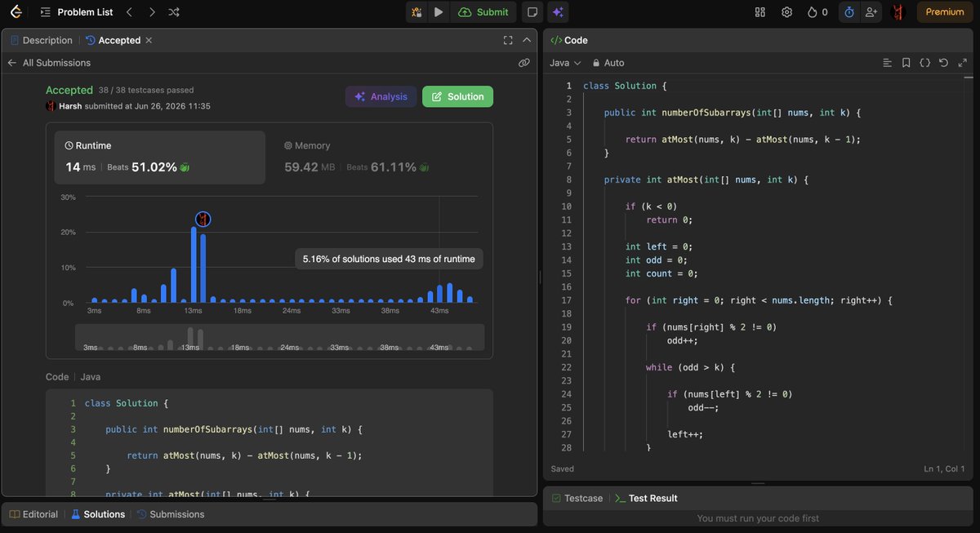Maximize the left panel fullscreen icon
Viewport: 980px width, 533px height.
pyautogui.click(x=508, y=40)
